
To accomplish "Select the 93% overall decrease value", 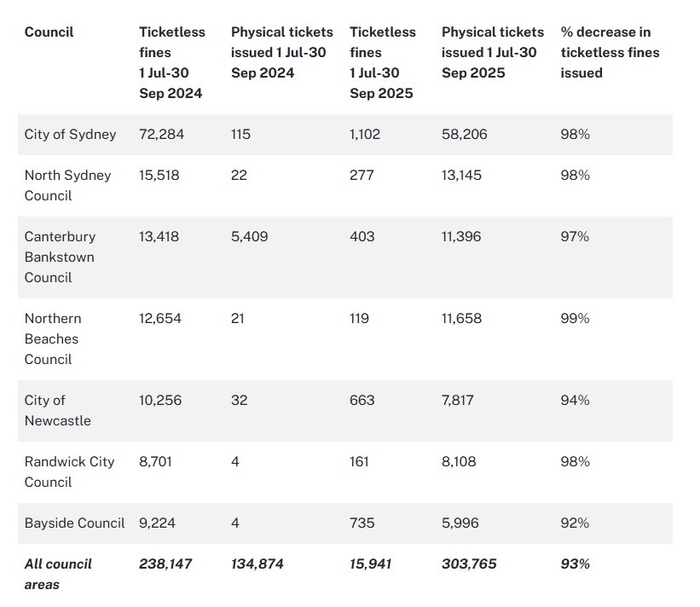I will coord(575,564).
